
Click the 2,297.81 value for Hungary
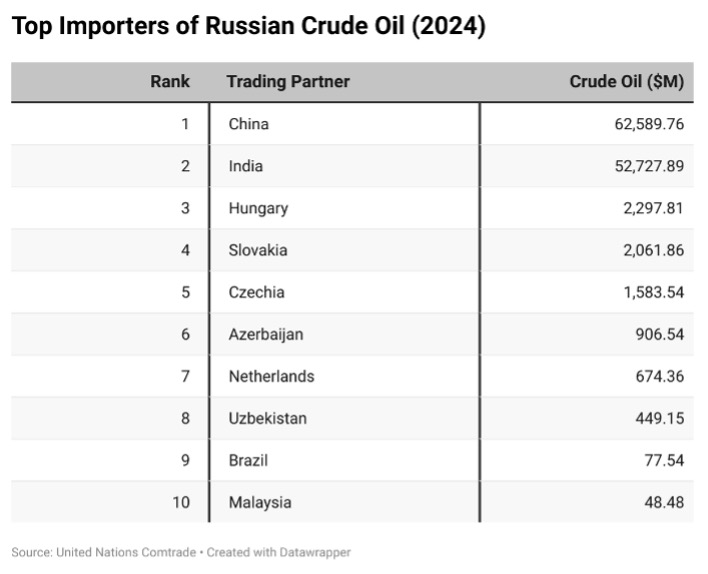tap(653, 208)
